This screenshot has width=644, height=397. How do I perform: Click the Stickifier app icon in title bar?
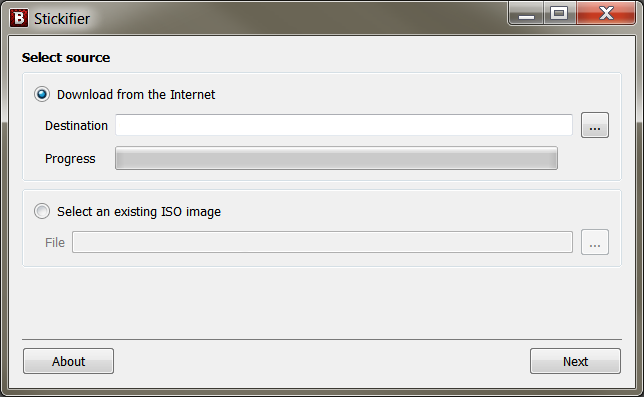point(19,18)
